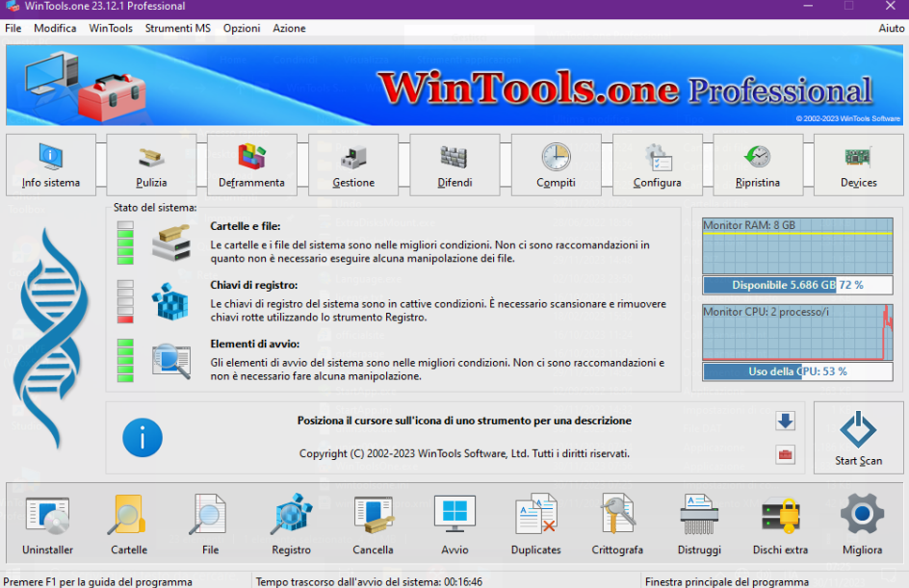Click 'Premere F1' status bar text
Screen dimensions: 909x588
pyautogui.click(x=98, y=581)
